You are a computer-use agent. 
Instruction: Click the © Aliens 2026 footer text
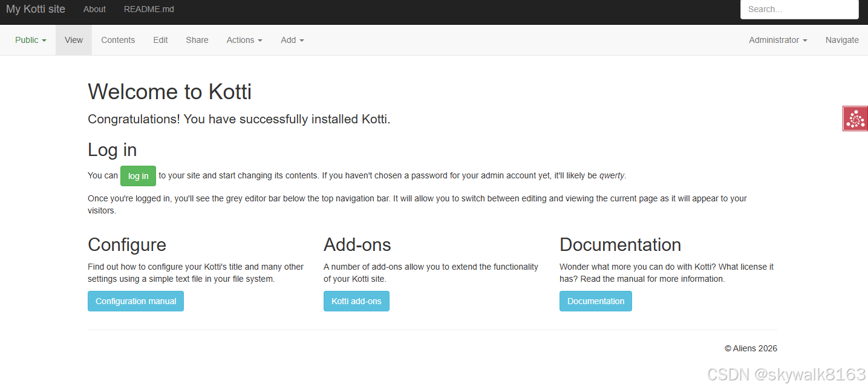coord(751,348)
